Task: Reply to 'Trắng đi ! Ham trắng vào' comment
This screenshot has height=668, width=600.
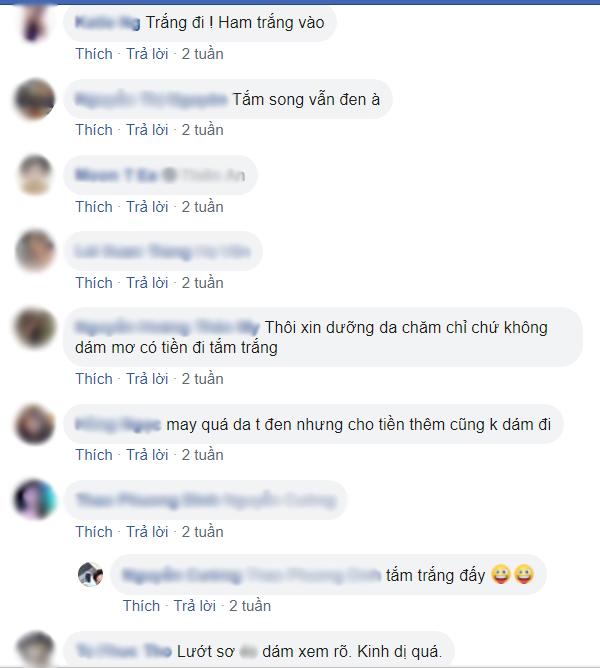Action: point(147,54)
